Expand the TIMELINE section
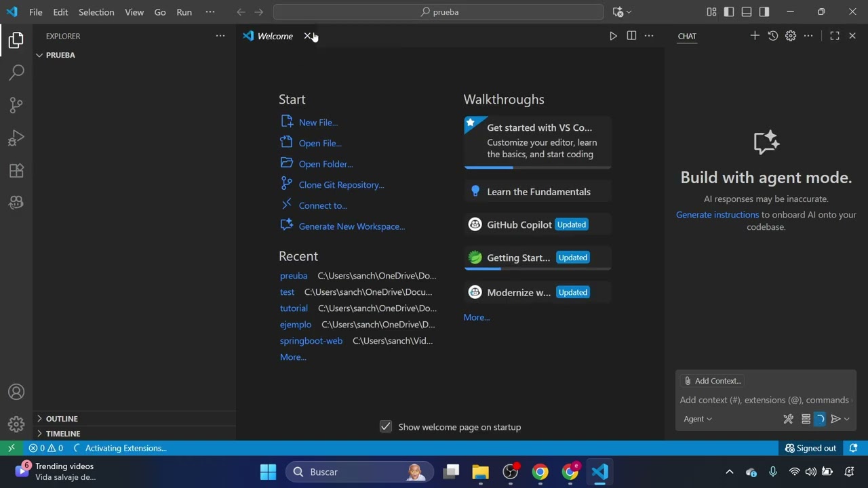868x488 pixels. coord(134,434)
